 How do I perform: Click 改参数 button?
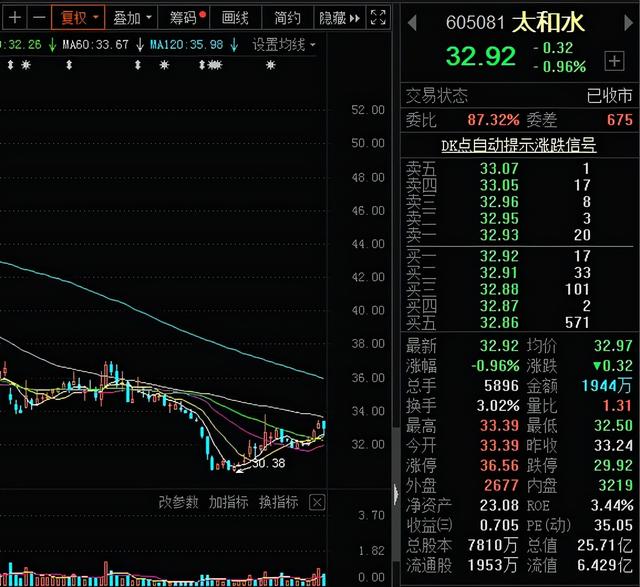tap(178, 502)
